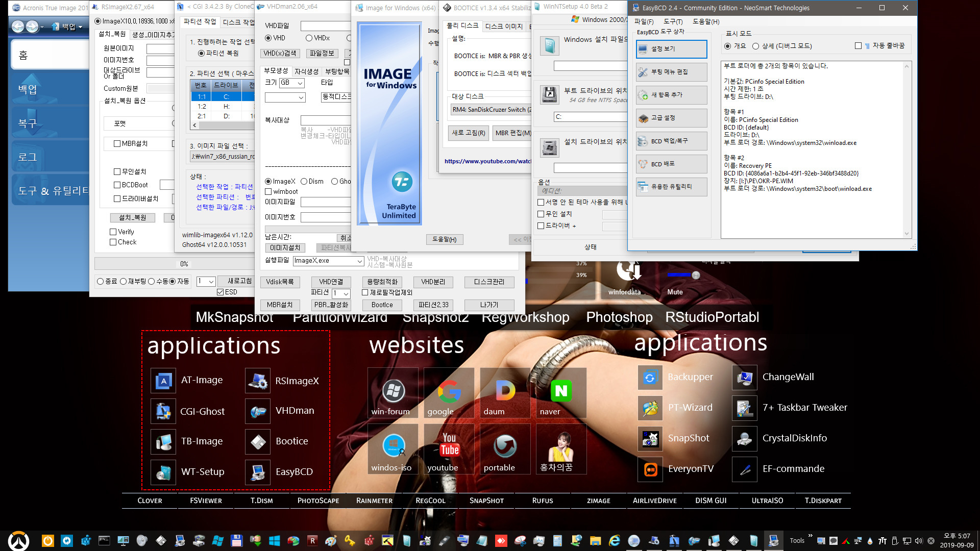Image resolution: width=980 pixels, height=551 pixels.
Task: Launch RSImageX from applications panel
Action: 258,381
